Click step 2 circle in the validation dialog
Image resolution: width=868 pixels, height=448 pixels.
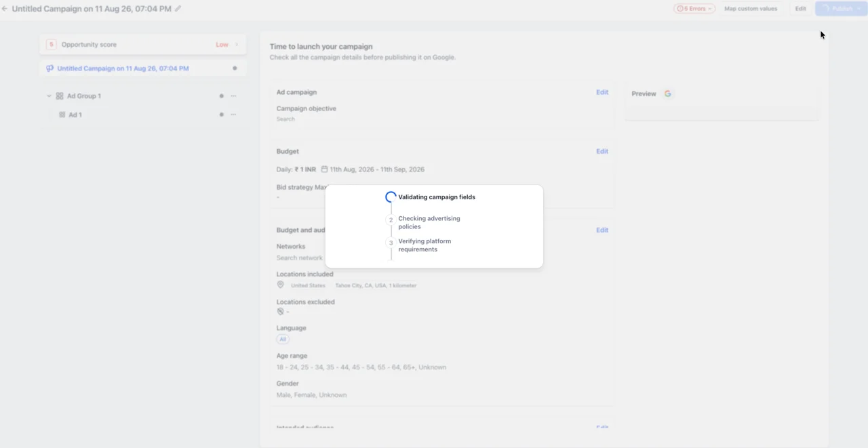pos(391,220)
